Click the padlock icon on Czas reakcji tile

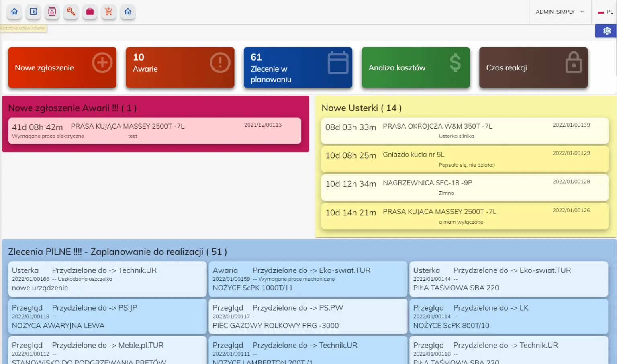(x=573, y=63)
